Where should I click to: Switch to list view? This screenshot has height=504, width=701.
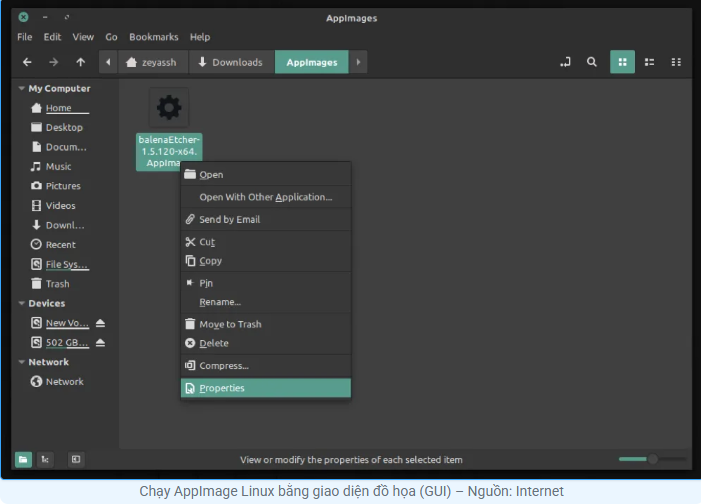click(x=649, y=62)
